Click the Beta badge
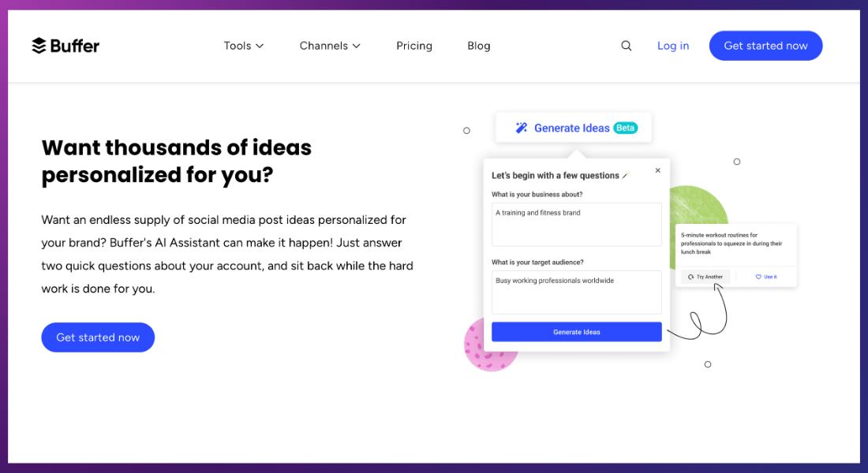 pyautogui.click(x=626, y=128)
